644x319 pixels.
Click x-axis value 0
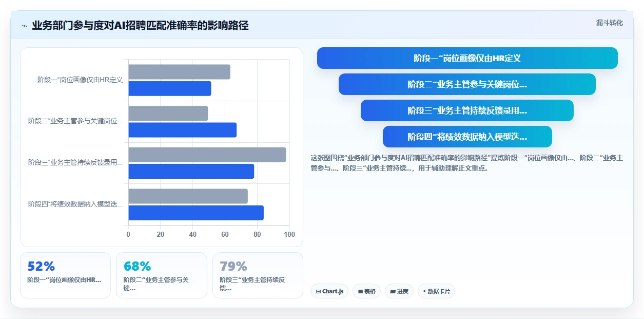tap(128, 234)
